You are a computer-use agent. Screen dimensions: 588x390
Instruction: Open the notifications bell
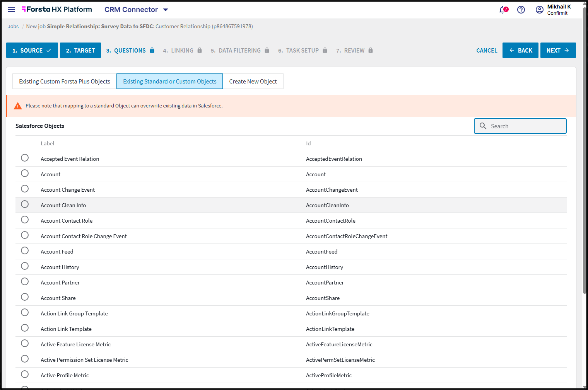point(503,10)
